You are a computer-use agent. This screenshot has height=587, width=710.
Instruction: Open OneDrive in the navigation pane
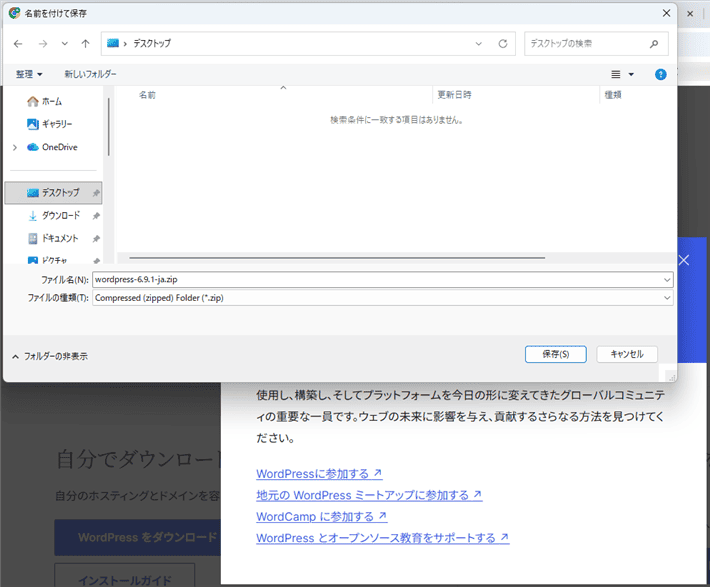coord(59,147)
